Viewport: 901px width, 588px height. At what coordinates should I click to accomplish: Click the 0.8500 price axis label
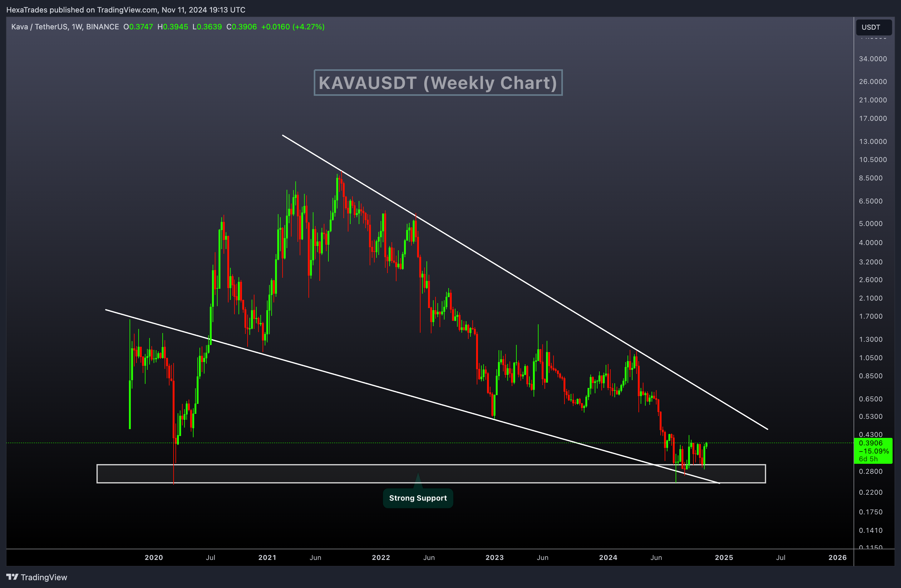coord(870,376)
